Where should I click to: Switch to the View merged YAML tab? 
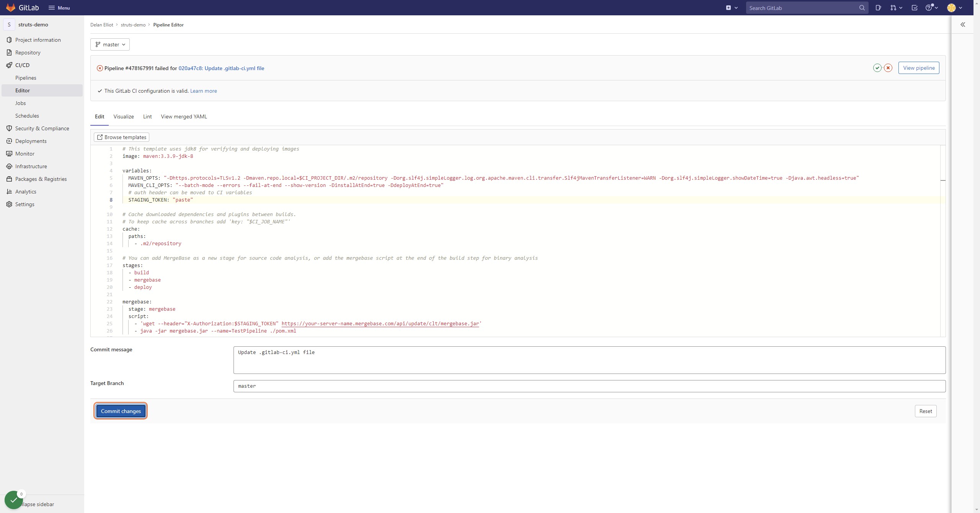[184, 116]
